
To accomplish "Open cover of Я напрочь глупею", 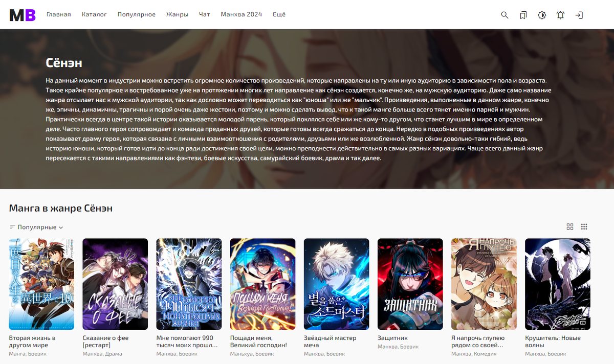I will [x=484, y=284].
